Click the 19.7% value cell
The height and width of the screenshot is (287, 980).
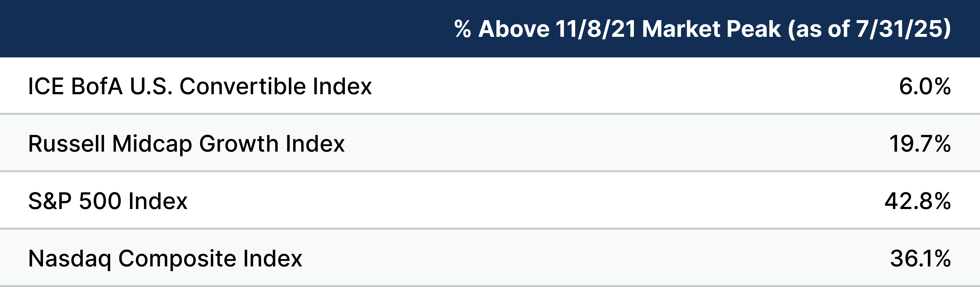click(x=920, y=143)
